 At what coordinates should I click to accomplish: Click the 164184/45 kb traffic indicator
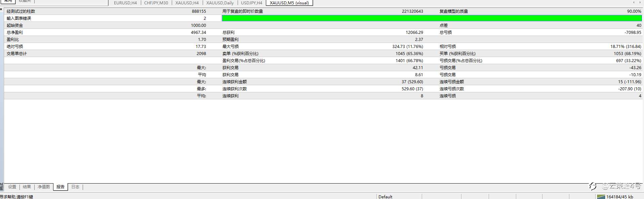pos(619,197)
